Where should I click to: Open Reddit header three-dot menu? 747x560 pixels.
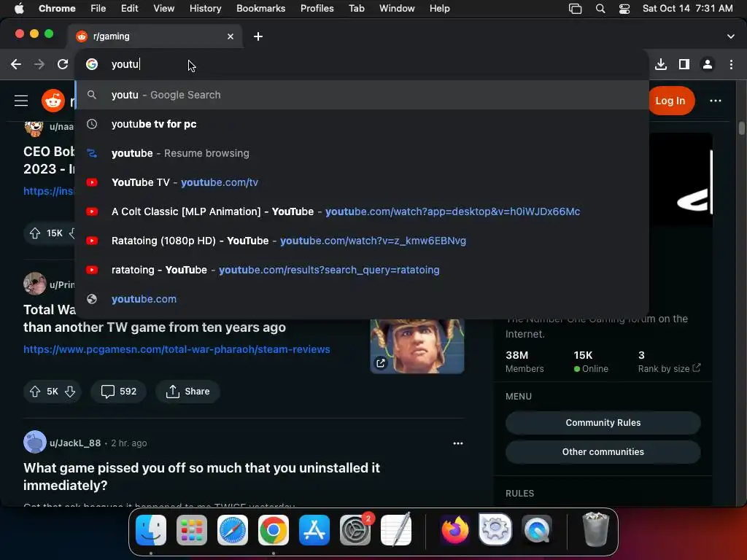(x=715, y=101)
